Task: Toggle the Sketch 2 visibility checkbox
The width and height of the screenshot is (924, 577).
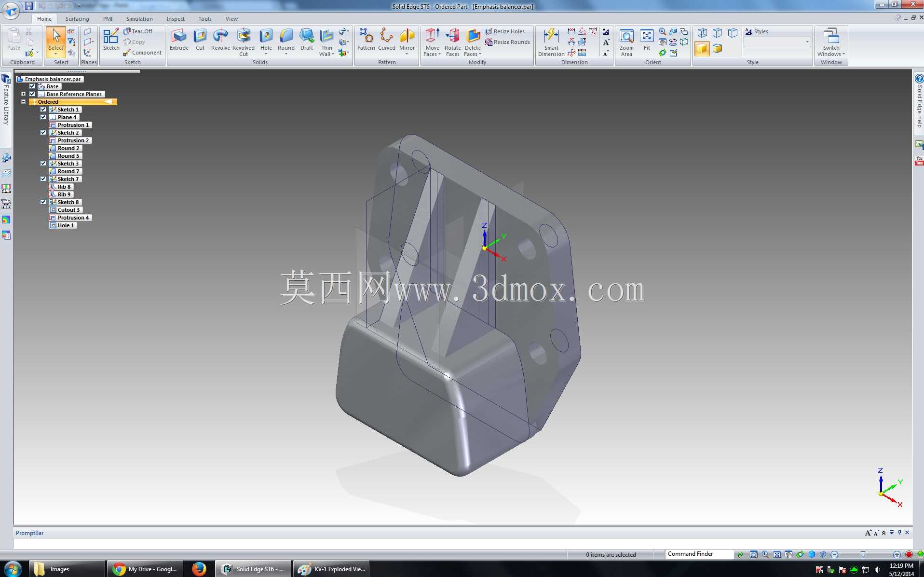Action: (x=43, y=133)
